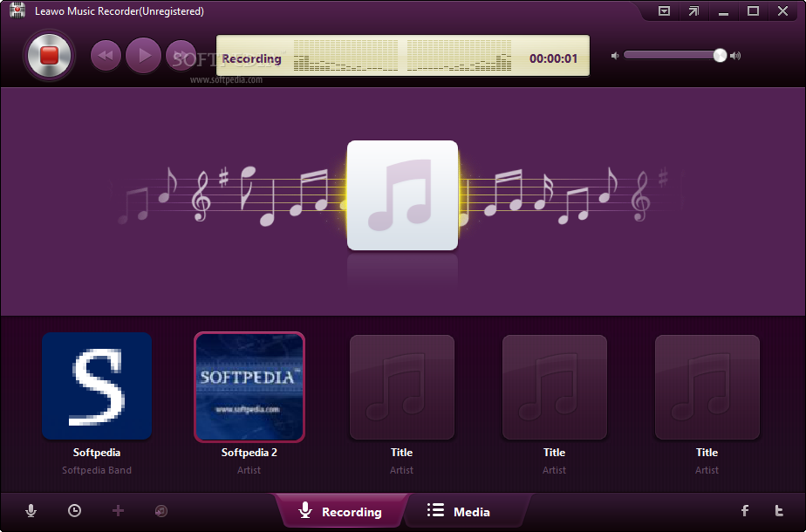Click the rewind previous-track button
Viewport: 806px width, 532px height.
point(106,56)
